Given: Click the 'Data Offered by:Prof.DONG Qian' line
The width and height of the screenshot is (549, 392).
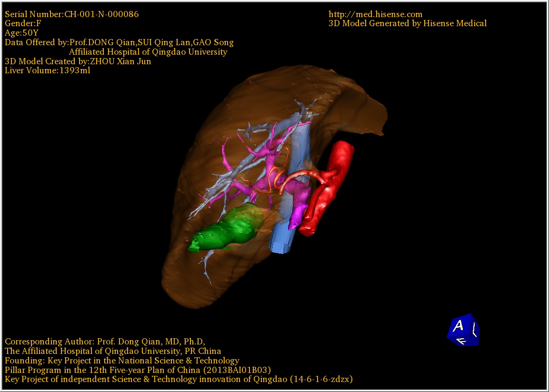Looking at the screenshot, I should 119,42.
